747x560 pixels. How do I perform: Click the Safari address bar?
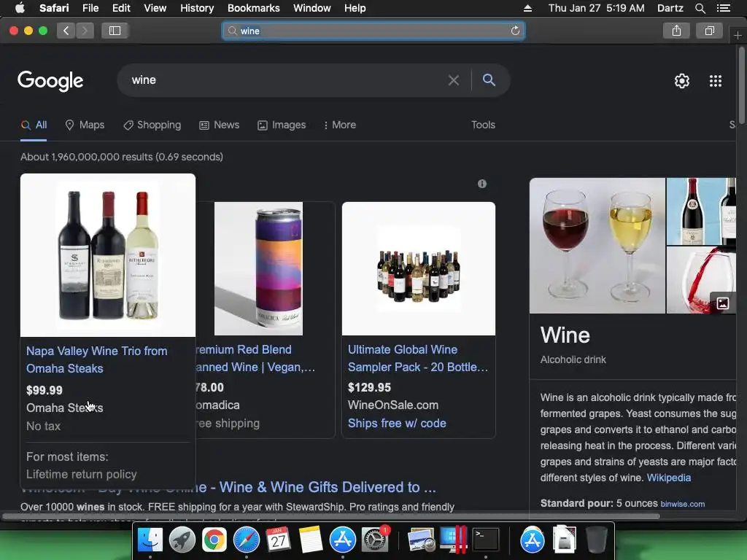(x=373, y=31)
